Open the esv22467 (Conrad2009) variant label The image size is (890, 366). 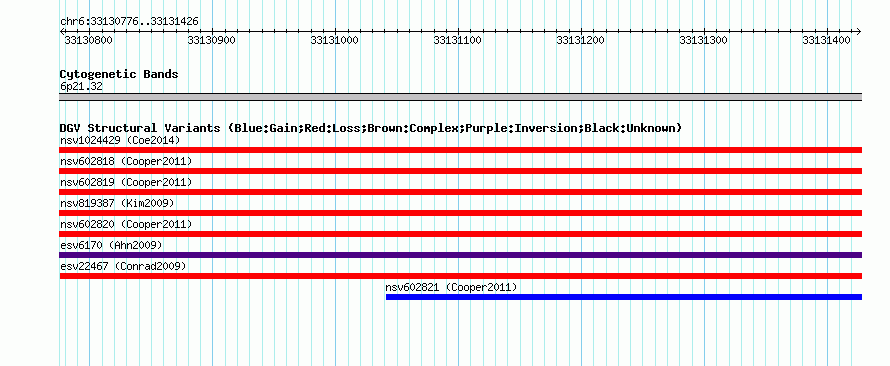pos(123,266)
